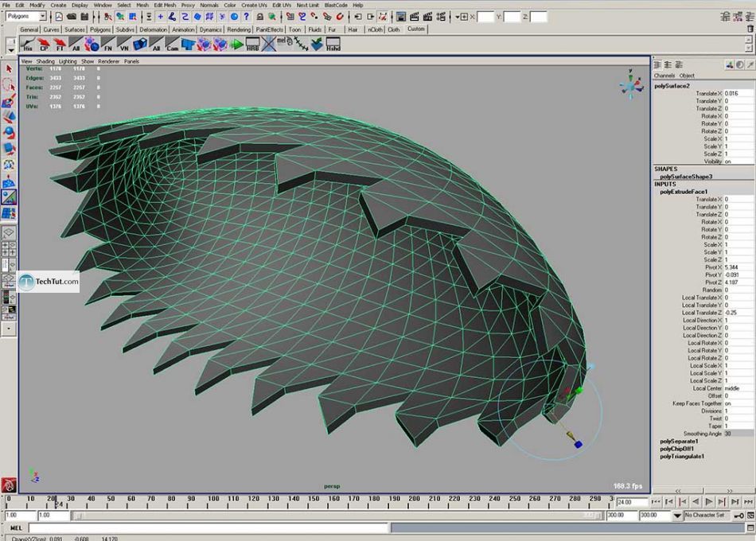Click the CP shelf button
This screenshot has width=756, height=541.
[x=44, y=45]
